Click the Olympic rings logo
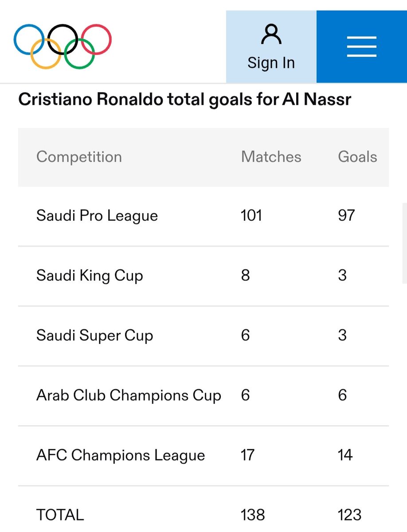 (x=63, y=46)
